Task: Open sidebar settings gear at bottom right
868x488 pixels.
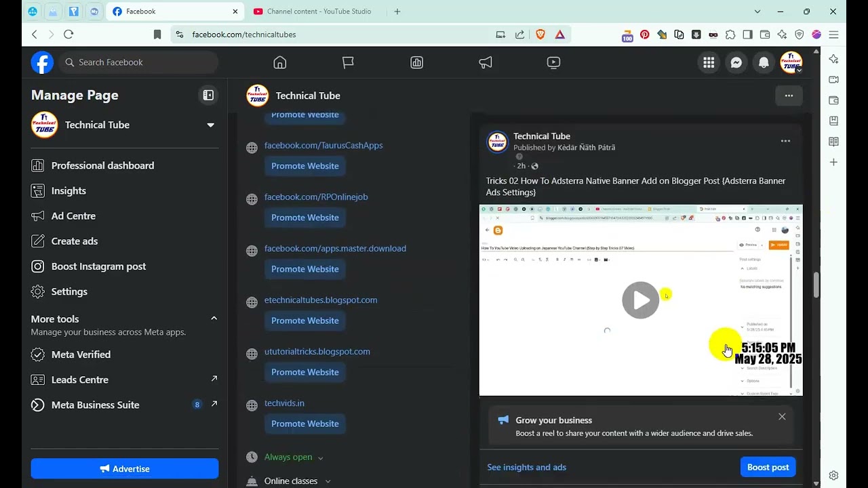Action: [x=833, y=475]
